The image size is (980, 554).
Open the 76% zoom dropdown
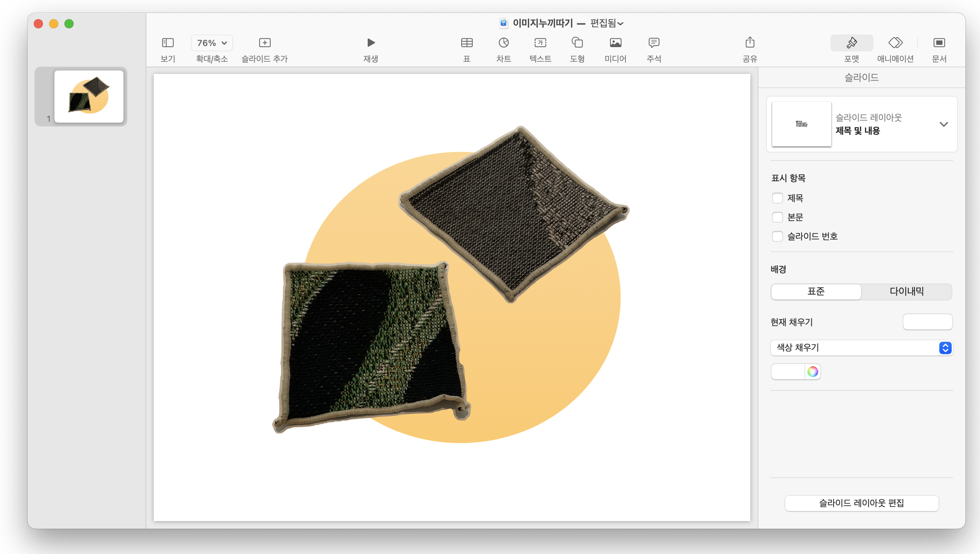(212, 43)
